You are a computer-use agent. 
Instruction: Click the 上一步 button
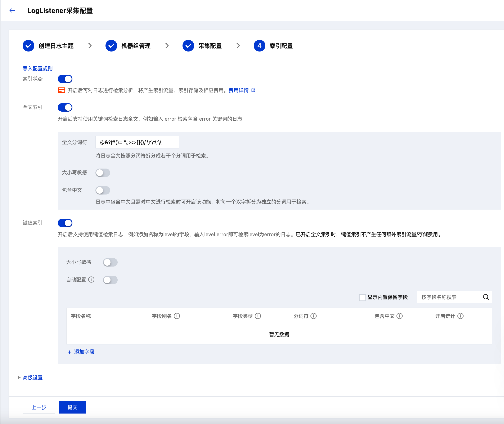(x=39, y=407)
